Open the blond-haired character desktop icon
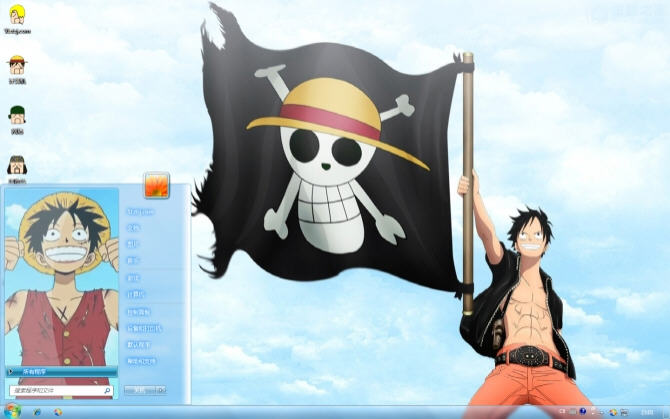The width and height of the screenshot is (670, 419). (x=17, y=19)
